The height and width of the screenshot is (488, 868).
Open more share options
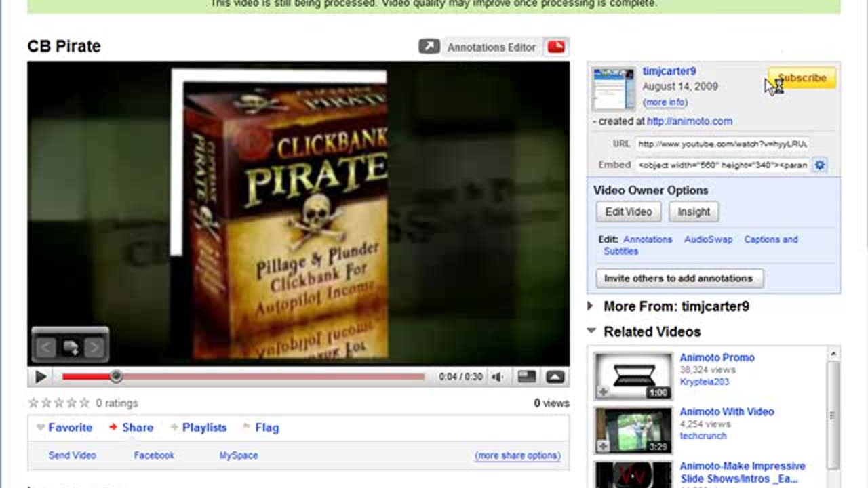[517, 455]
